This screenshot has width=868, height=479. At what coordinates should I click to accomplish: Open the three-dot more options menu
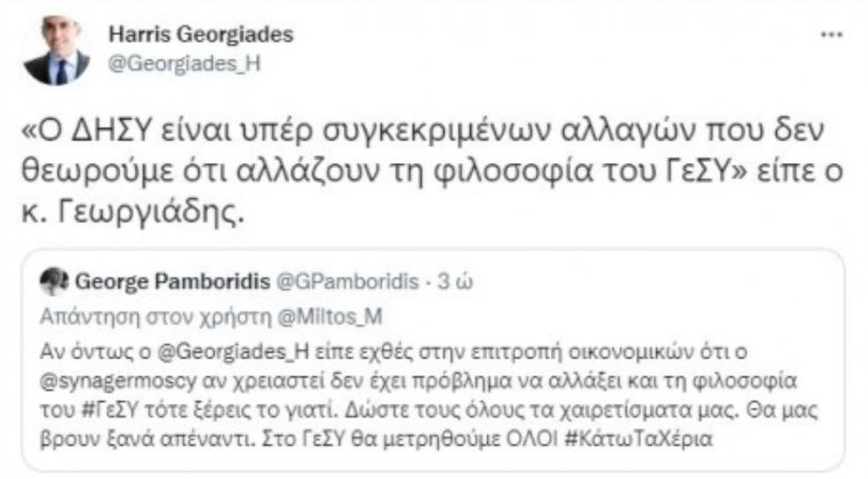tap(832, 35)
